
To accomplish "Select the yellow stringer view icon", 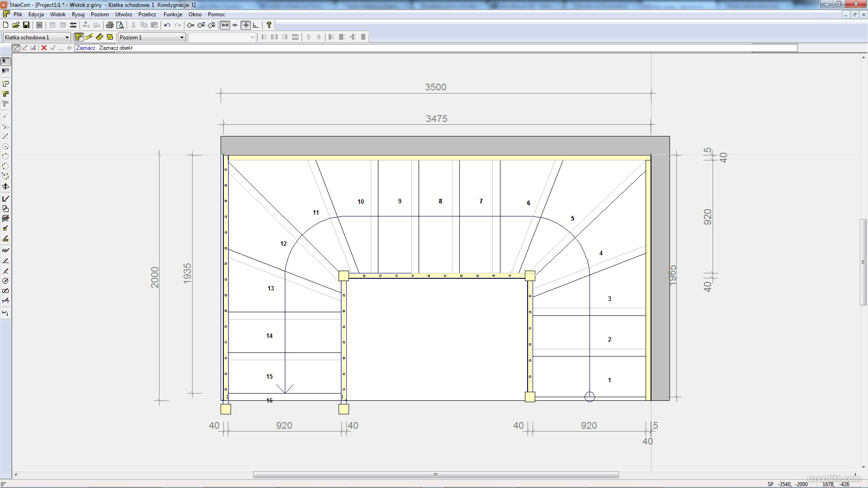I will point(89,37).
